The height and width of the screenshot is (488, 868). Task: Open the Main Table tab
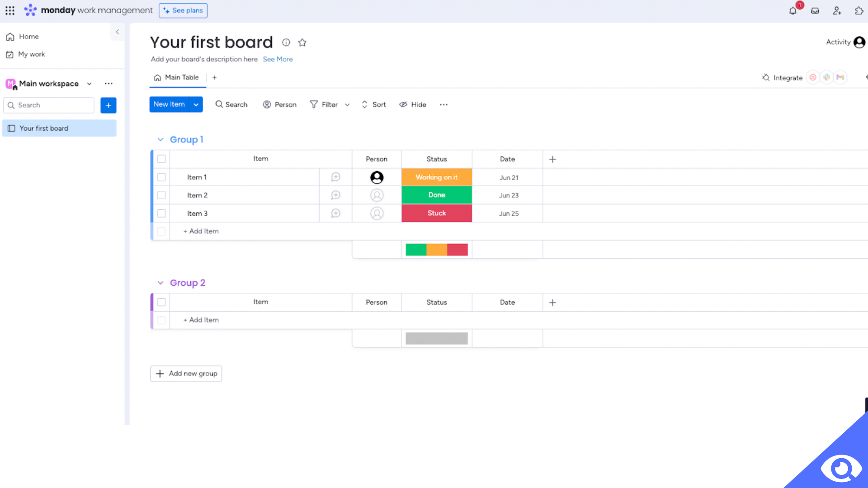pyautogui.click(x=177, y=77)
